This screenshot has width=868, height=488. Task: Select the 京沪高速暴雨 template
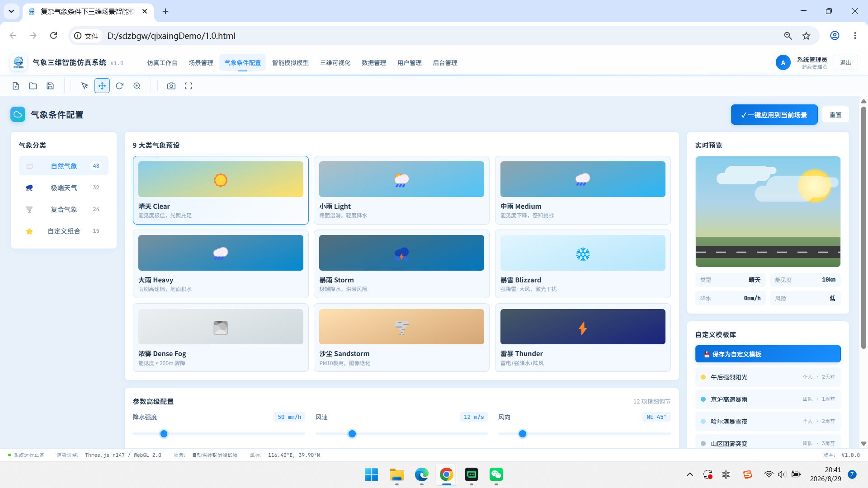pyautogui.click(x=768, y=399)
